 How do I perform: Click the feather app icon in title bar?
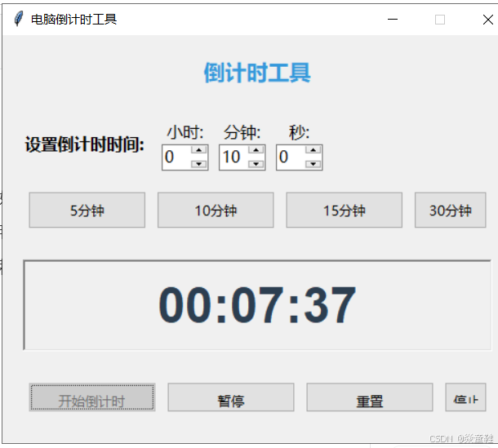(19, 19)
